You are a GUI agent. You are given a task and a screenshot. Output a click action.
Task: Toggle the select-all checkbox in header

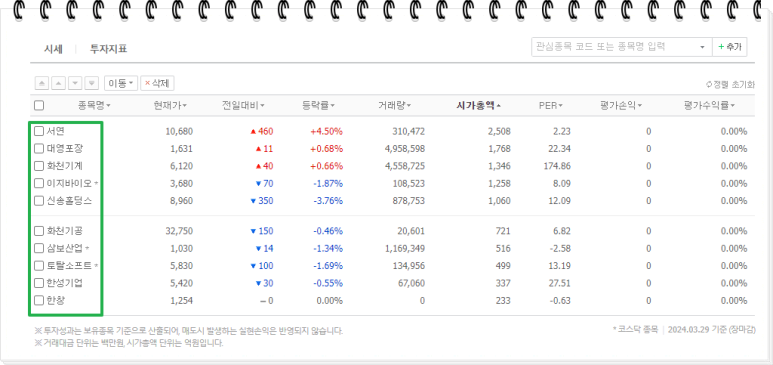(x=39, y=105)
